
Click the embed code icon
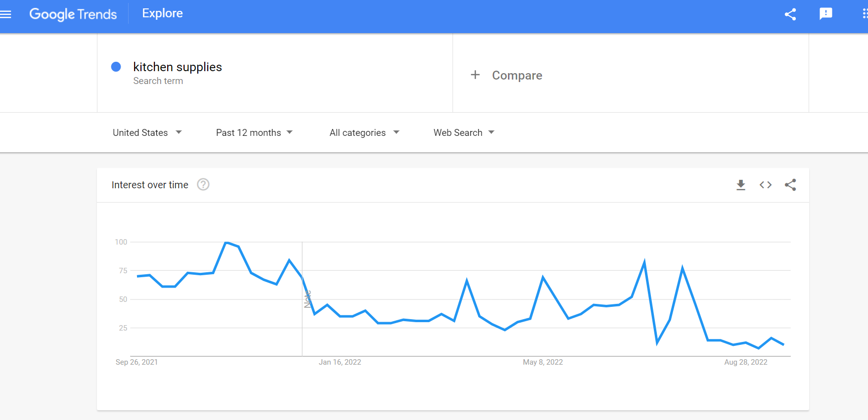pyautogui.click(x=766, y=185)
